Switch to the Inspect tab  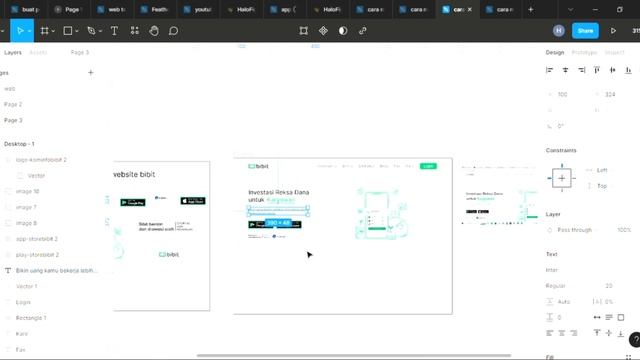pyautogui.click(x=614, y=53)
